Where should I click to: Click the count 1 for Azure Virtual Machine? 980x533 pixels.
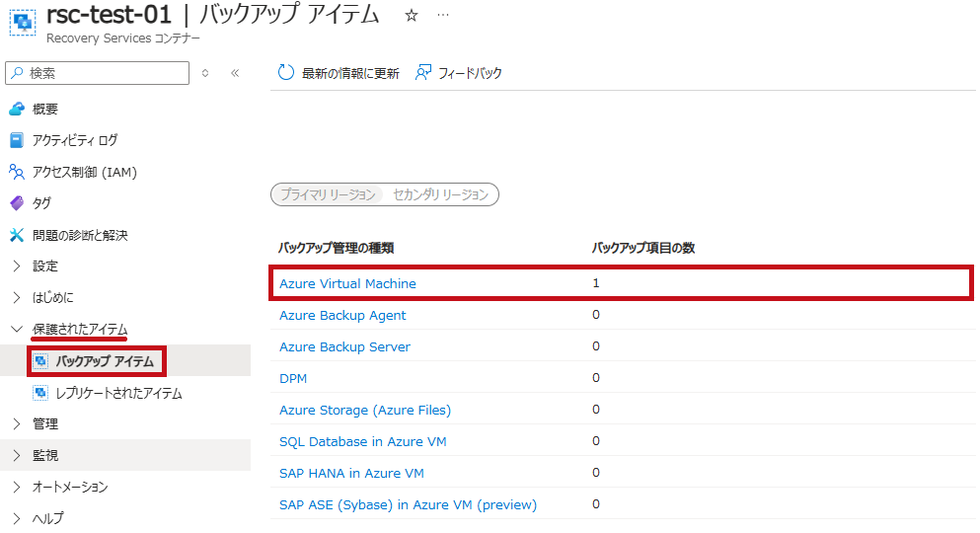[x=596, y=283]
